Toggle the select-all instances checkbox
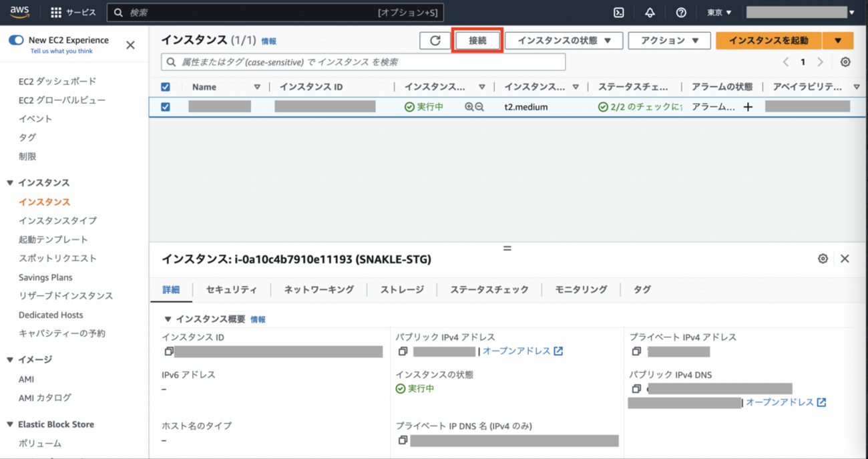 point(166,87)
